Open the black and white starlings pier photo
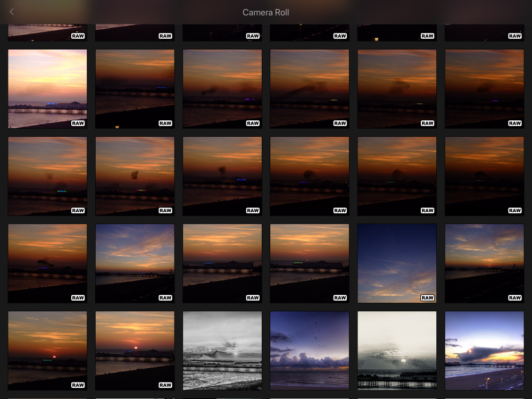The image size is (532, 399). pos(222,350)
